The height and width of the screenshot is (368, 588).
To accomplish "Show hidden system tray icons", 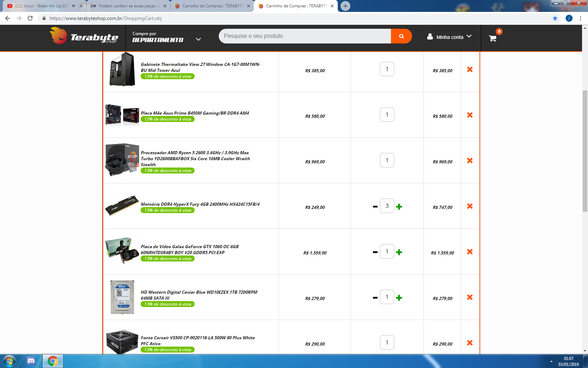I will (x=551, y=361).
